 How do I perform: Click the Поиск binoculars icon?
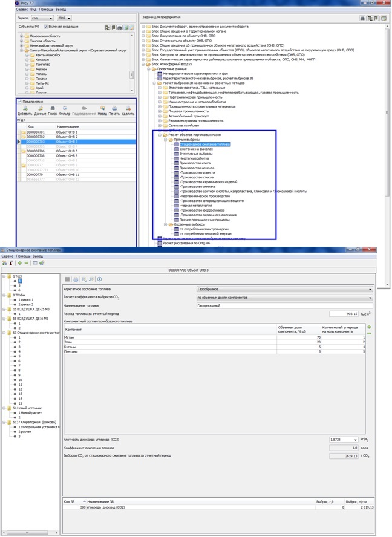[x=53, y=109]
